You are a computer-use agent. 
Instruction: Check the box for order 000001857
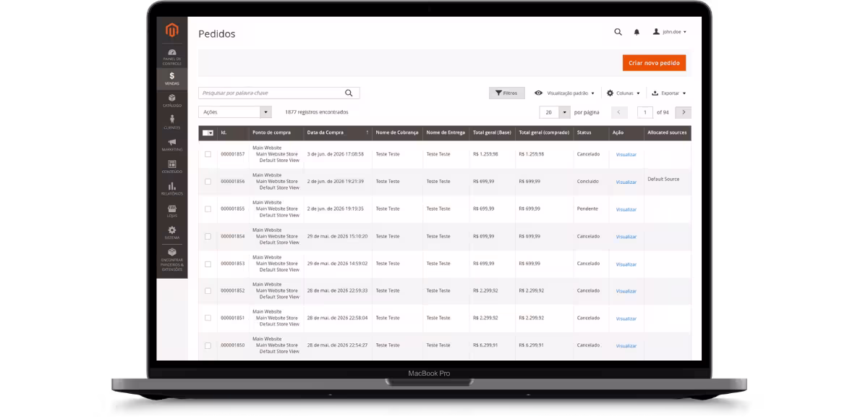point(208,154)
